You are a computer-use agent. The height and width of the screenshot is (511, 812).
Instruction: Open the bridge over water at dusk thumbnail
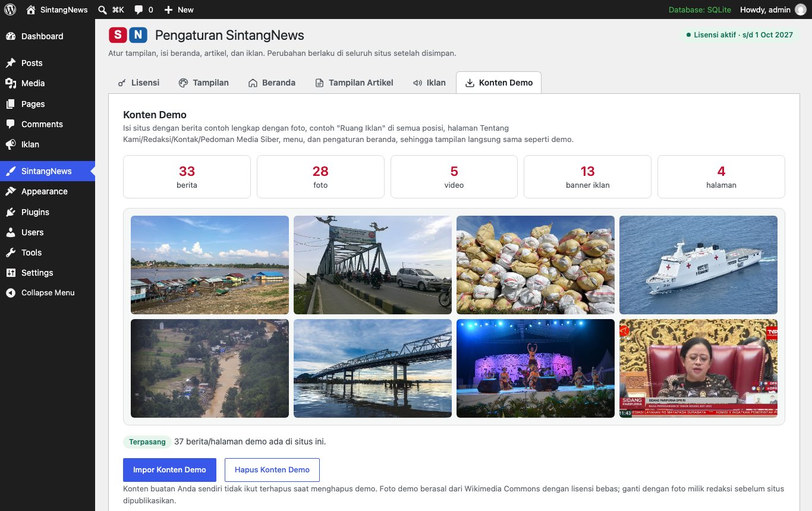pos(373,368)
